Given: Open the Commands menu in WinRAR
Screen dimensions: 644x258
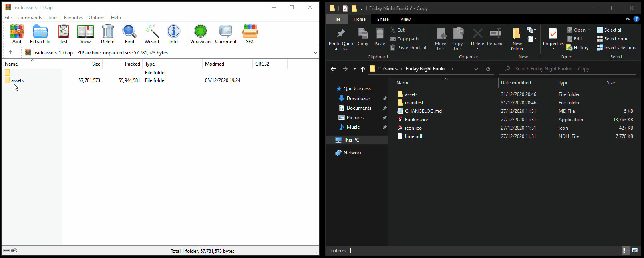Looking at the screenshot, I should (x=30, y=18).
